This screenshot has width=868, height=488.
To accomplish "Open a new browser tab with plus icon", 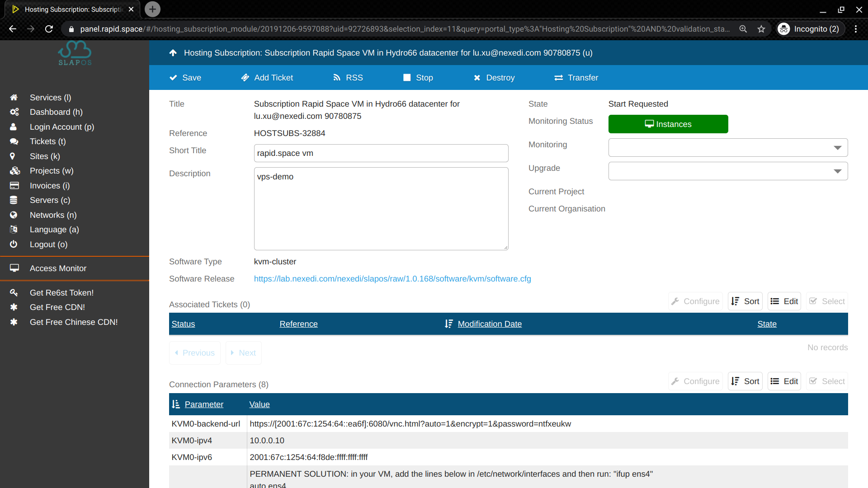I will click(152, 9).
